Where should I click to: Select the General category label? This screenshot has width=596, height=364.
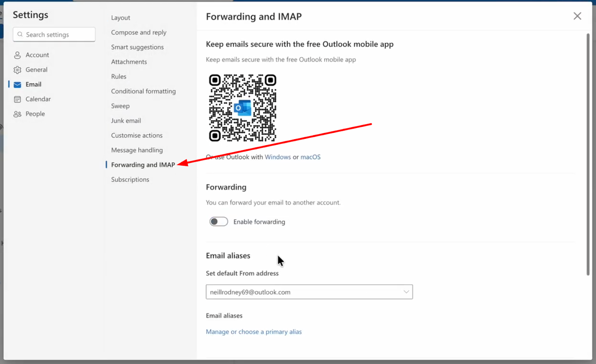[37, 70]
